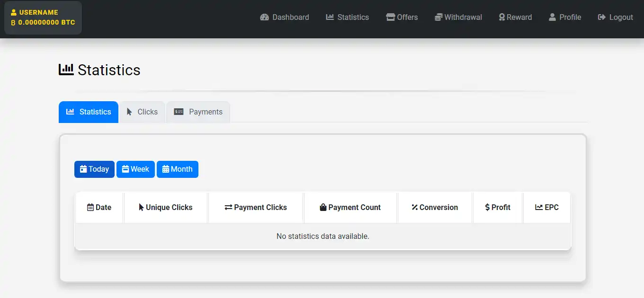Filter statistics by Month
The width and height of the screenshot is (644, 298).
tap(177, 169)
